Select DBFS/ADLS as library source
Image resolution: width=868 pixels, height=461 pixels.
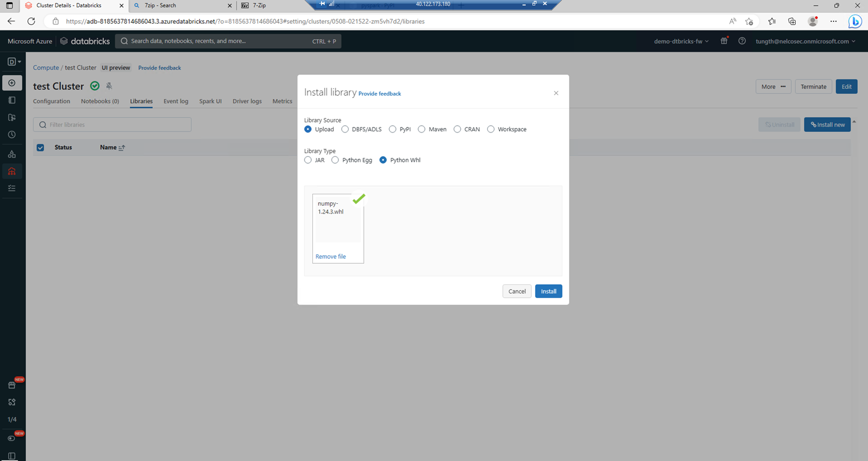[345, 129]
